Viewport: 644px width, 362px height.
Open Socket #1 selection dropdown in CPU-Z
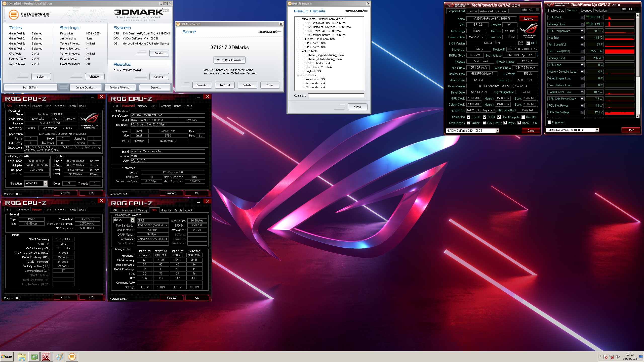46,184
